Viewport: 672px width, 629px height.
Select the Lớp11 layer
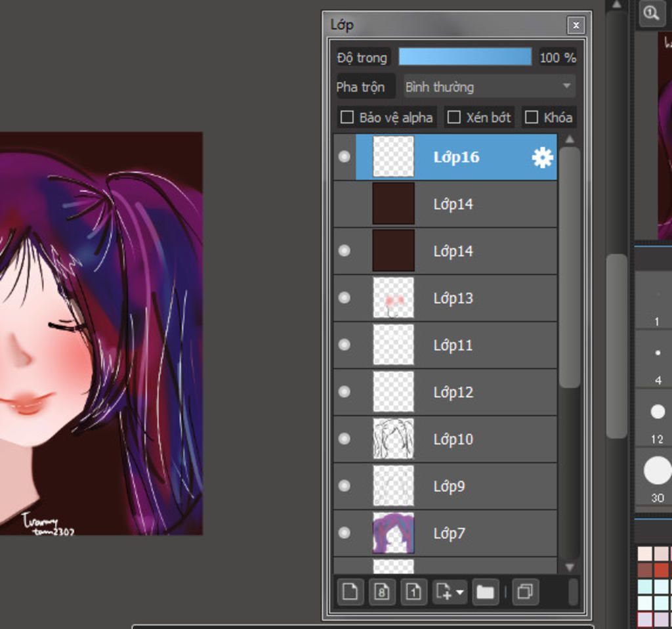[x=446, y=345]
